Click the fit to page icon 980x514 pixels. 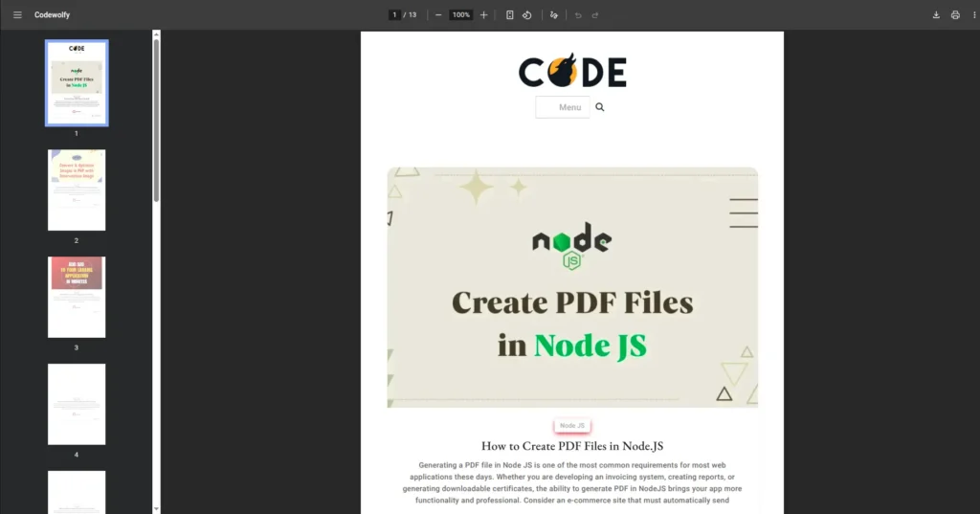[x=510, y=15]
